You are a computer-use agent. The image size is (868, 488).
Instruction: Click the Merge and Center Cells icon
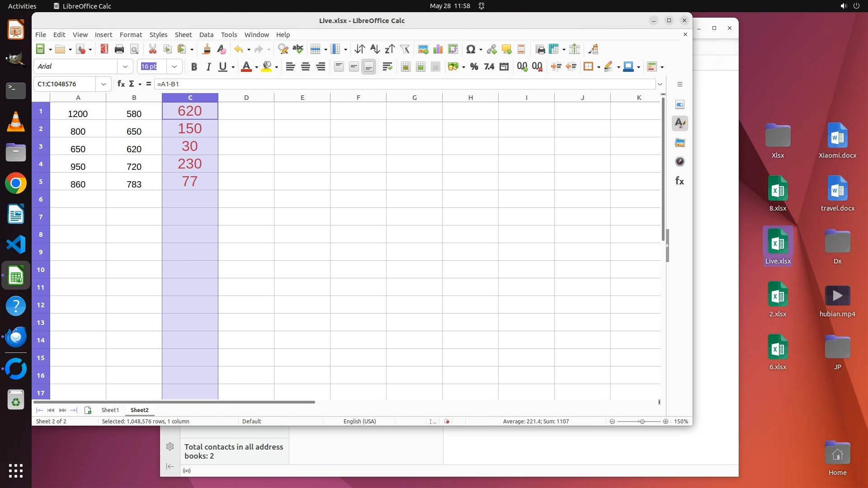[x=406, y=67]
